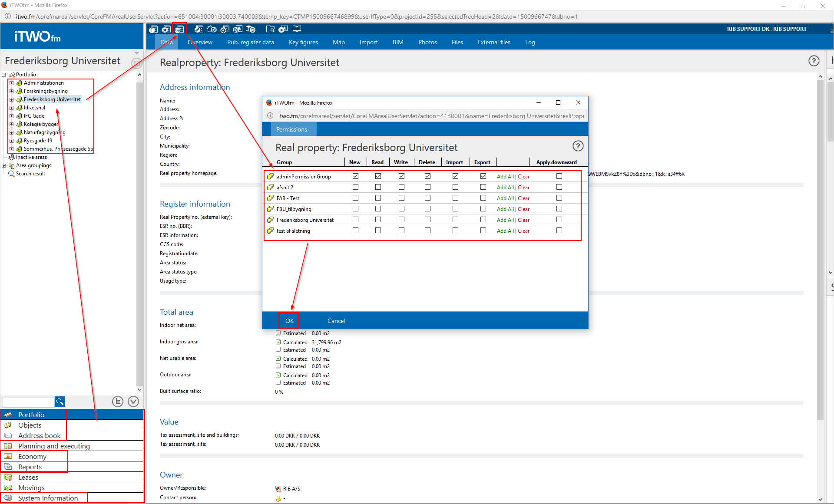Enable Write permission for afsnit 2
The height and width of the screenshot is (504, 834).
[x=401, y=187]
